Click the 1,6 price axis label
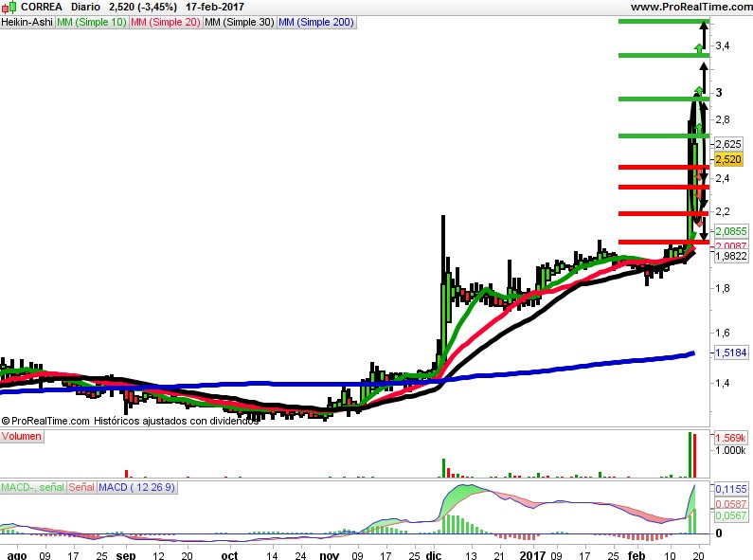The image size is (753, 560). (x=723, y=333)
